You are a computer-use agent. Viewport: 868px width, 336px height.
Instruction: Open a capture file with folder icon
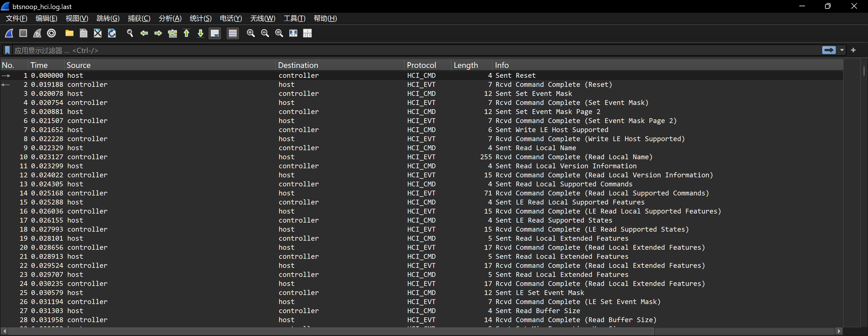pyautogui.click(x=70, y=33)
